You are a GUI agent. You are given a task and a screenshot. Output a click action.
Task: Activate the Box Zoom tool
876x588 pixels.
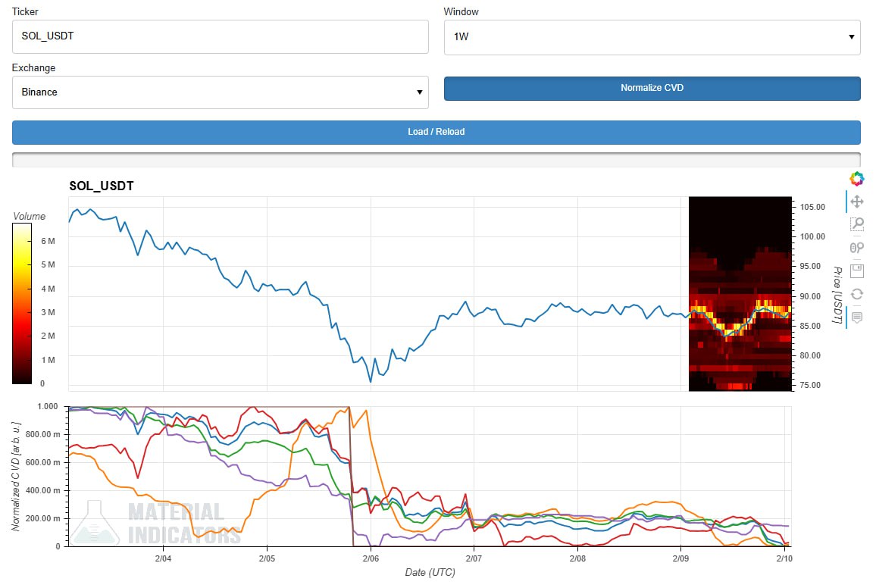click(856, 224)
